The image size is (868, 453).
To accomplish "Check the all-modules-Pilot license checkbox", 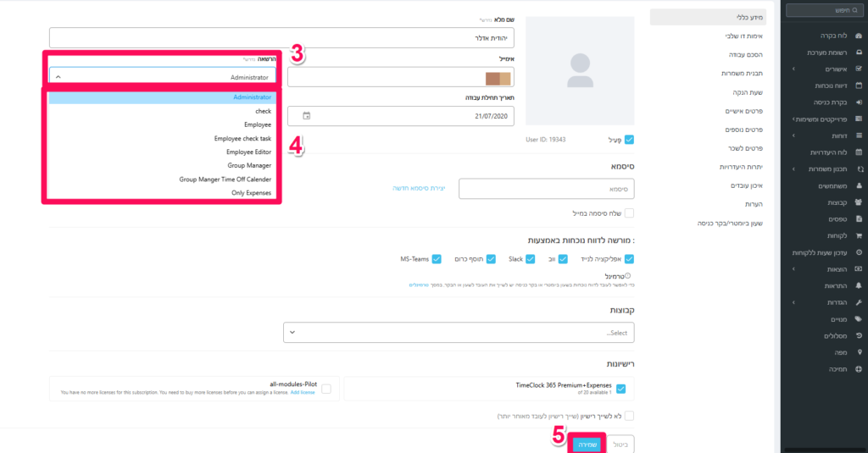I will tap(327, 389).
